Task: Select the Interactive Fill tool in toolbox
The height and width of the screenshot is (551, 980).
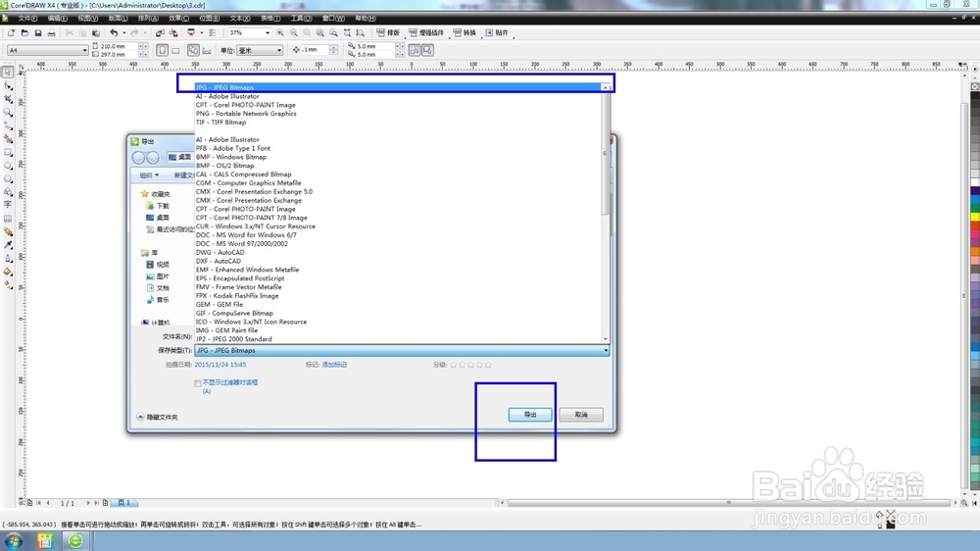Action: (x=8, y=284)
